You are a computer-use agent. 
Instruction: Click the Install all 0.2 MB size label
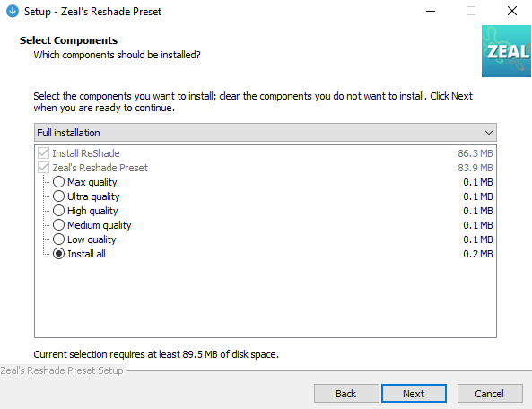(477, 254)
